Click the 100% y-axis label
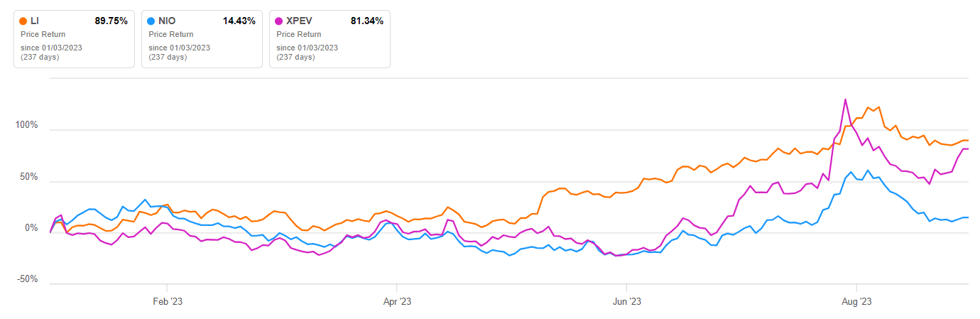The image size is (980, 319). [x=26, y=126]
